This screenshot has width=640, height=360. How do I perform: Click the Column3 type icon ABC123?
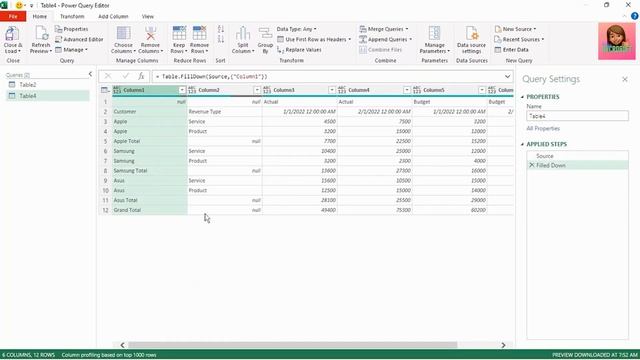tap(267, 90)
